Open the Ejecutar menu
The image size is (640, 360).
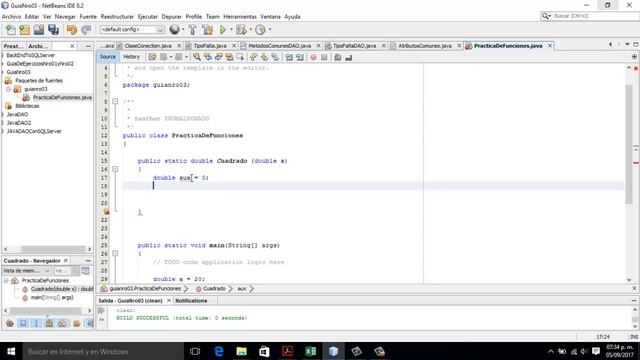[x=148, y=16]
